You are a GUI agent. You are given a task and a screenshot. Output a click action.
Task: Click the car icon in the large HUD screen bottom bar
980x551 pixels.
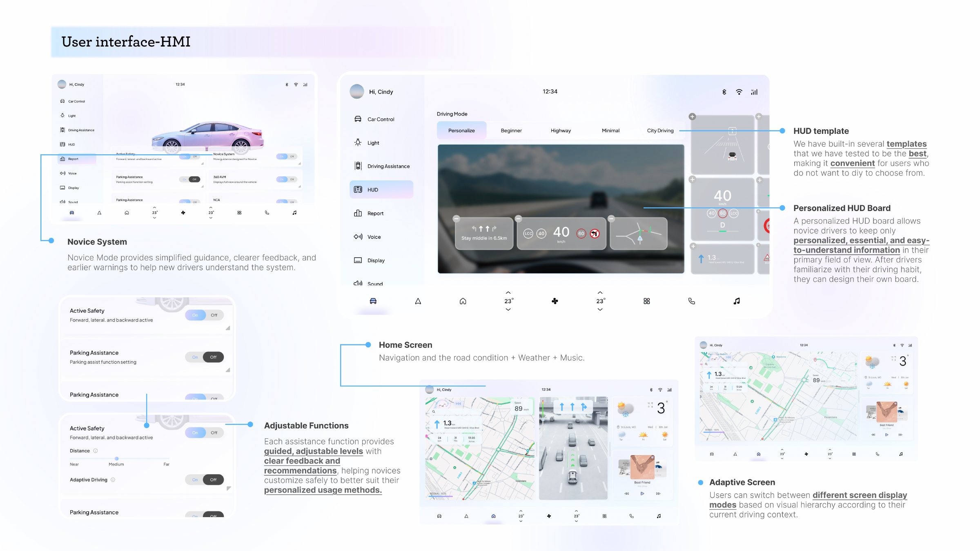(x=373, y=301)
